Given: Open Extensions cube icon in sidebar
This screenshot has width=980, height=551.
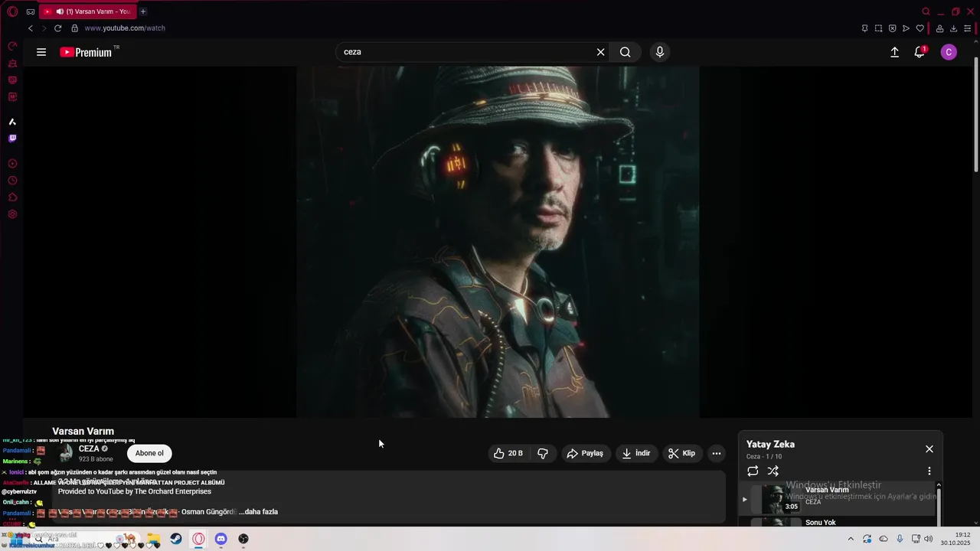Looking at the screenshot, I should 12,197.
